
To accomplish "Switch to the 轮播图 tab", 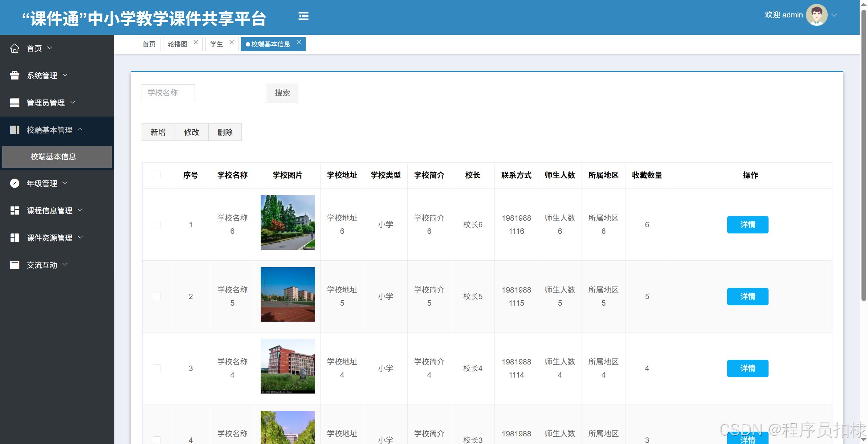I will 178,44.
